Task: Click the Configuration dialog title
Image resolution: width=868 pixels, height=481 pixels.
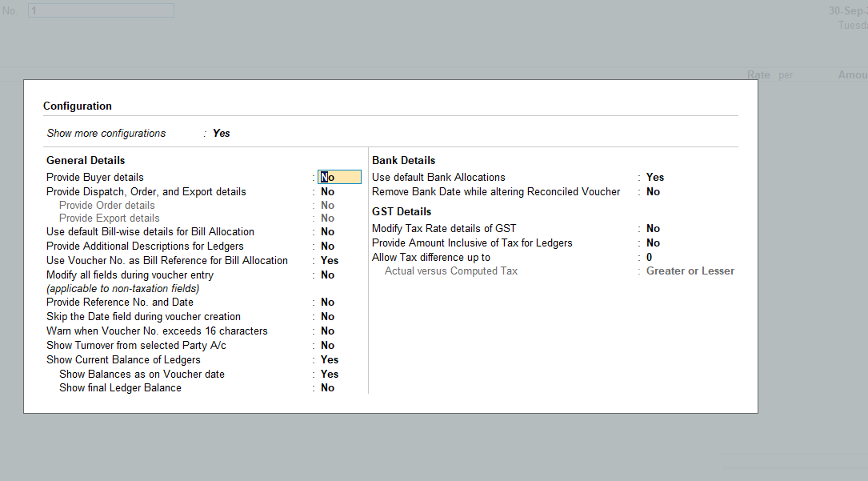Action: click(x=78, y=106)
